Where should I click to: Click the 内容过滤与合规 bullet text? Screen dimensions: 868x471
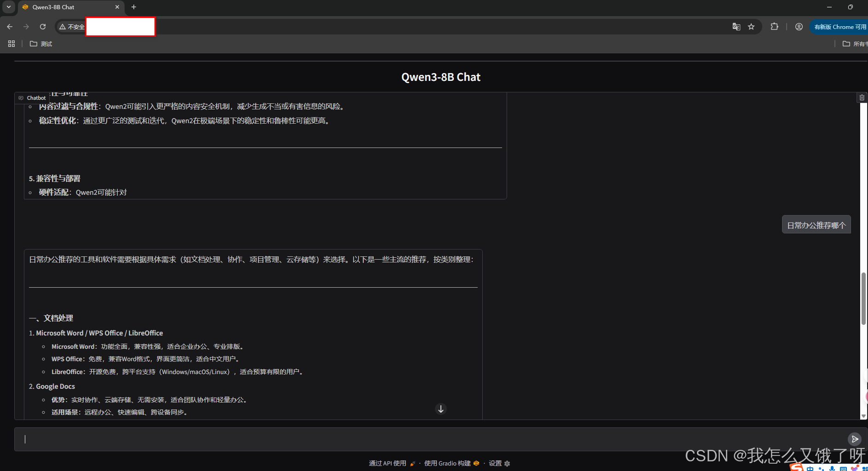[x=192, y=107]
